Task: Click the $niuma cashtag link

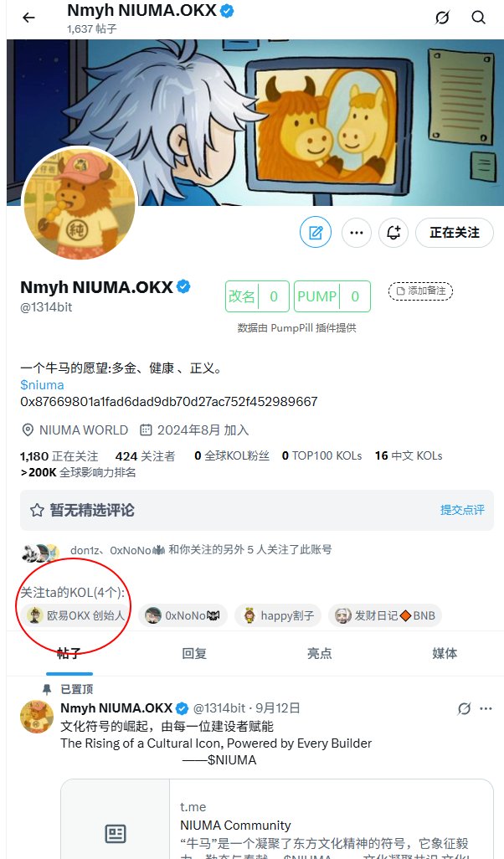Action: pos(42,385)
